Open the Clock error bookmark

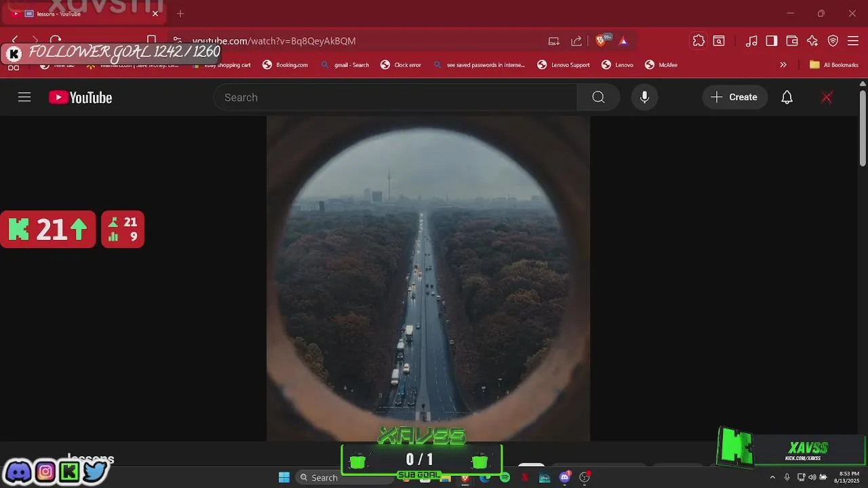tap(400, 65)
